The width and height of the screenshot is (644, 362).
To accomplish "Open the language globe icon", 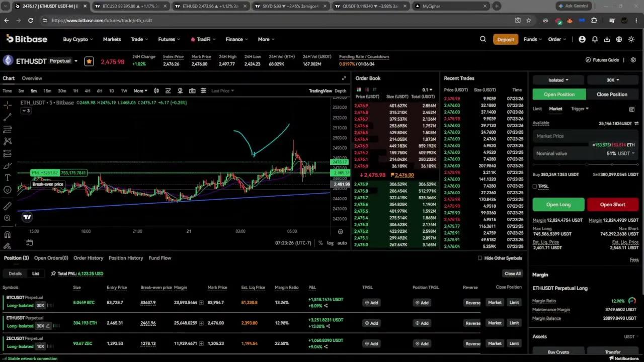I will point(619,39).
